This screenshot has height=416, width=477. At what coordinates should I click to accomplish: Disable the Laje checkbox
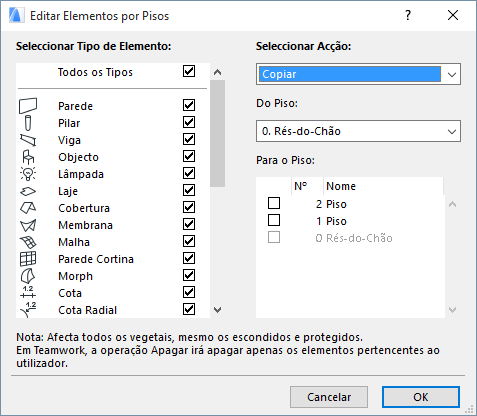click(x=189, y=190)
